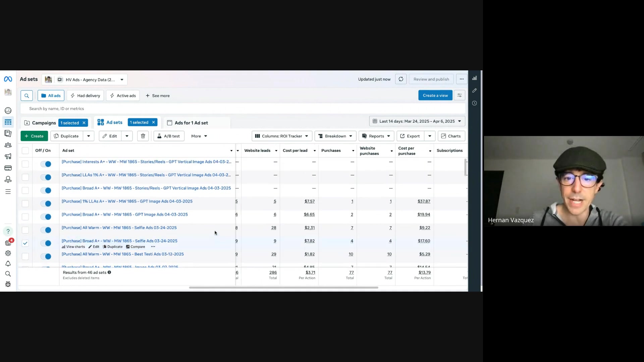Toggle off 1% LLAs A+ GPT Image Ads ad set
This screenshot has height=362, width=644.
coord(46,203)
